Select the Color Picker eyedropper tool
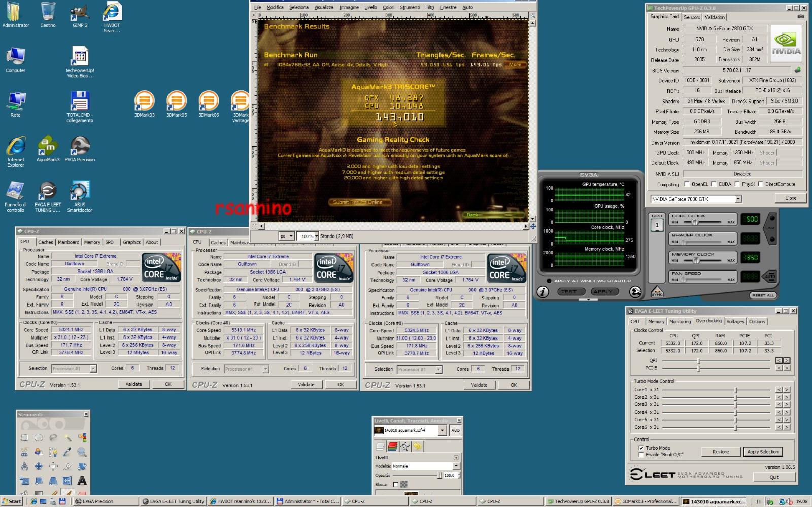This screenshot has width=812, height=507. (67, 452)
